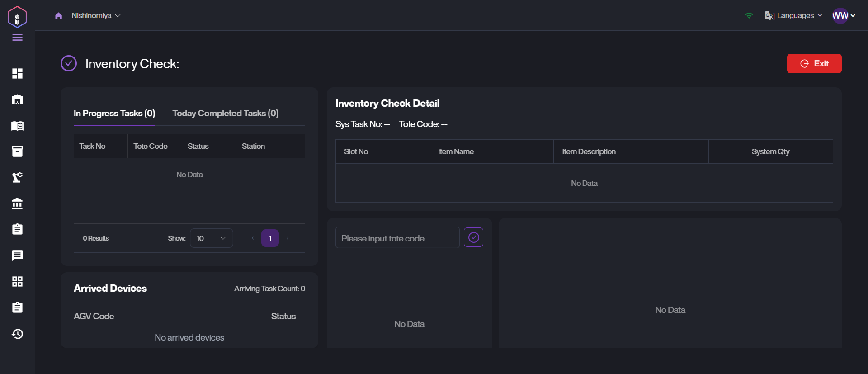This screenshot has width=868, height=374.
Task: Open the grid widgets sidebar icon
Action: point(17,282)
